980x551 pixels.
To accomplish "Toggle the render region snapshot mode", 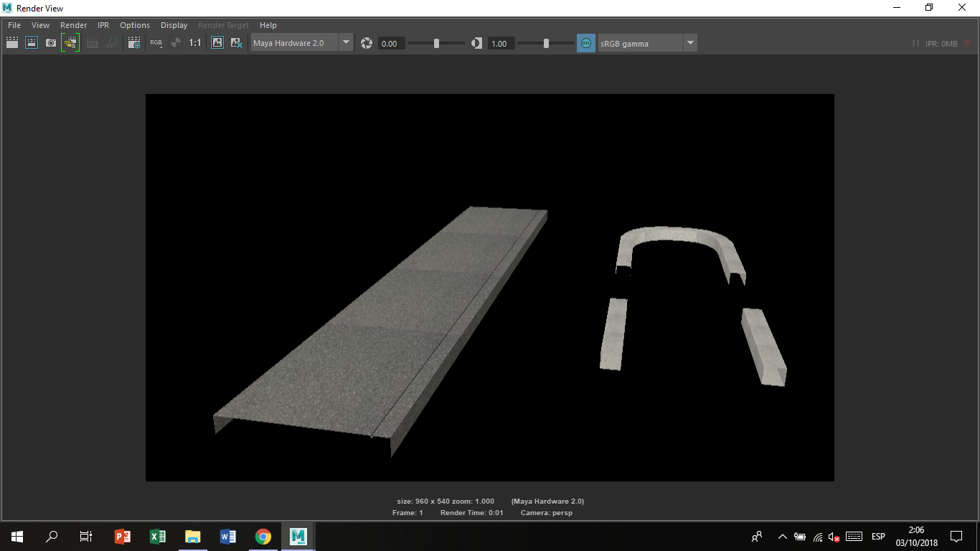I will (70, 42).
